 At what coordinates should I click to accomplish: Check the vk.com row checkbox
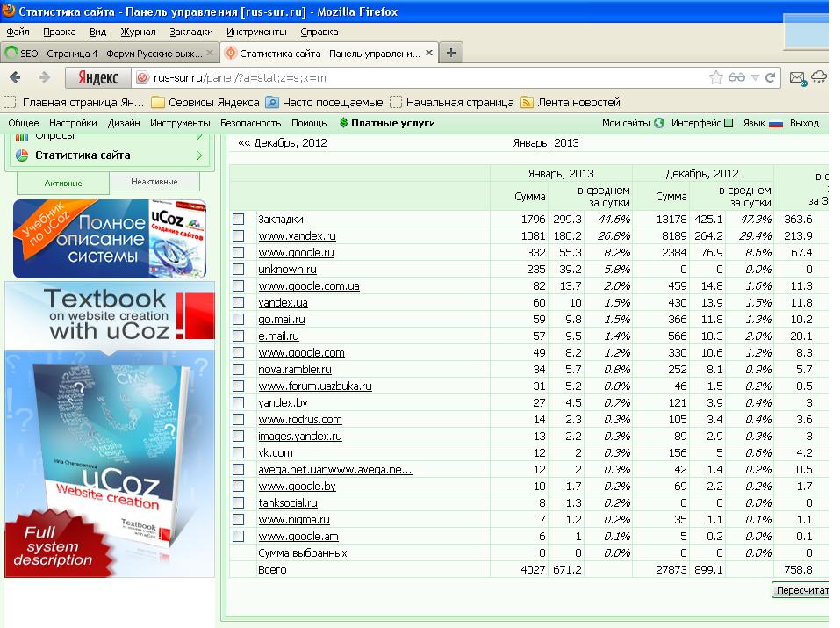(x=239, y=452)
